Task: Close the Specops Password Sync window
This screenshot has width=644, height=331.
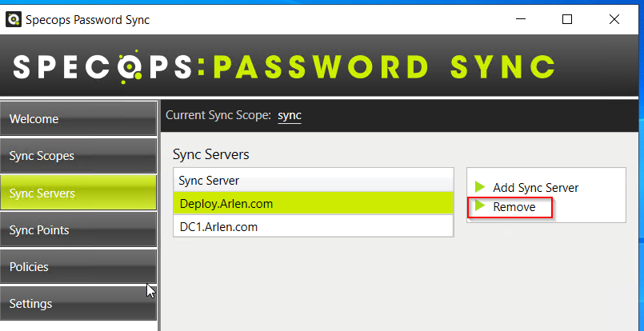Action: [x=614, y=19]
